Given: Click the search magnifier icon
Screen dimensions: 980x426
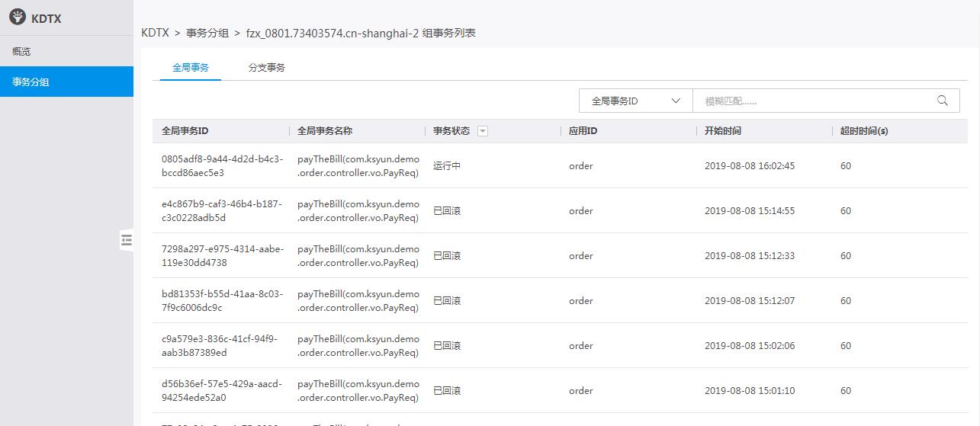Looking at the screenshot, I should click(x=943, y=101).
